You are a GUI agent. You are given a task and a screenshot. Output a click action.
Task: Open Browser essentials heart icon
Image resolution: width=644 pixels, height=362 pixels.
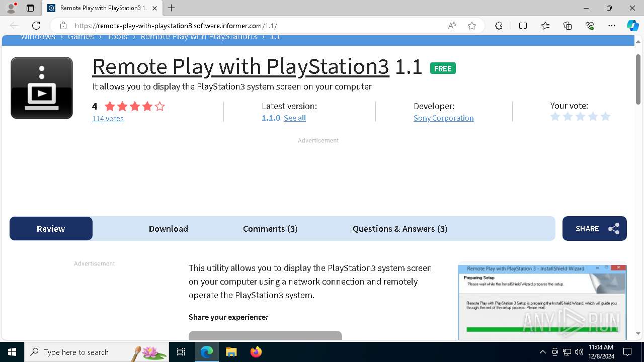coord(590,26)
